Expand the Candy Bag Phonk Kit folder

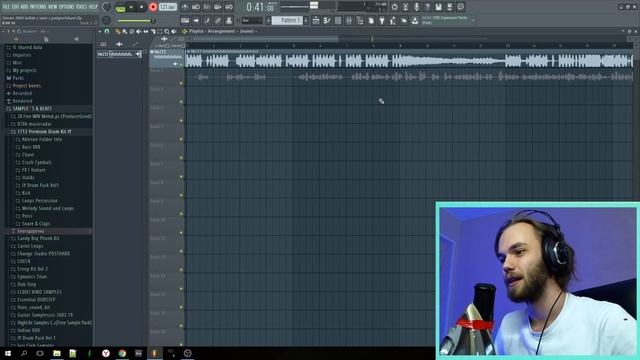coord(38,238)
